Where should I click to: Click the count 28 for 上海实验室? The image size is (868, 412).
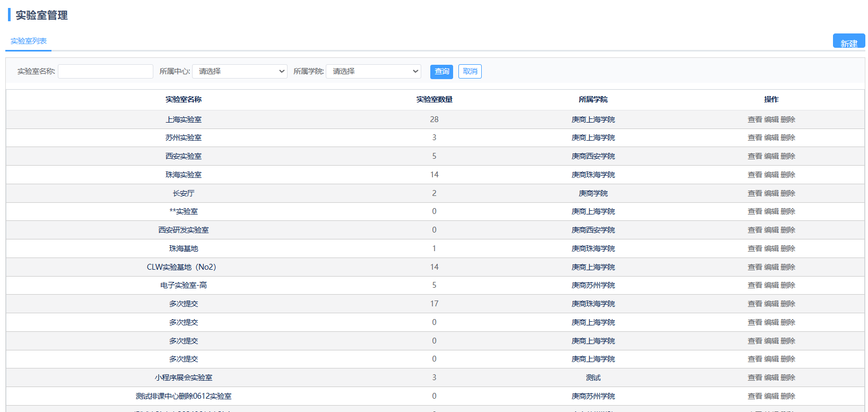pos(434,119)
